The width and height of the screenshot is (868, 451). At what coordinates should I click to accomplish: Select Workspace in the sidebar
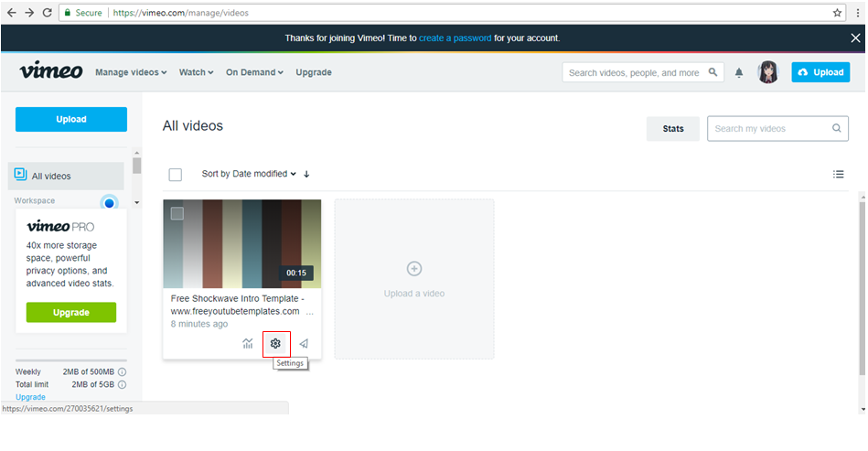click(35, 201)
